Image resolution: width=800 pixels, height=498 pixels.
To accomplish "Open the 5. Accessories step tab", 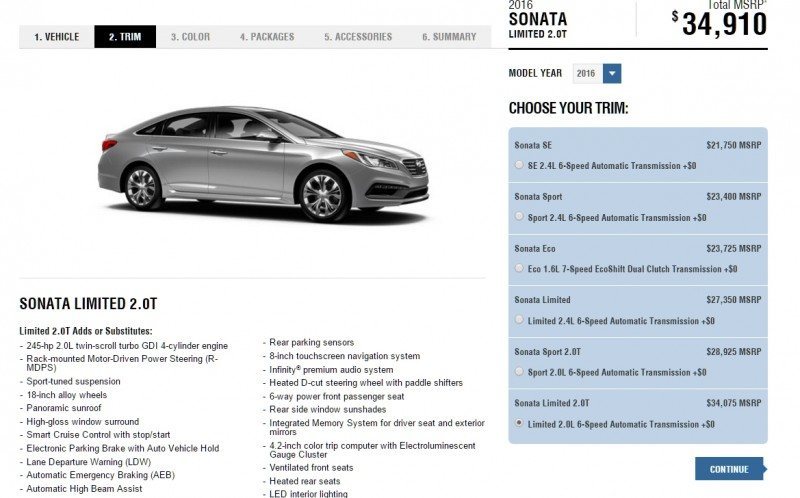I will coord(358,37).
